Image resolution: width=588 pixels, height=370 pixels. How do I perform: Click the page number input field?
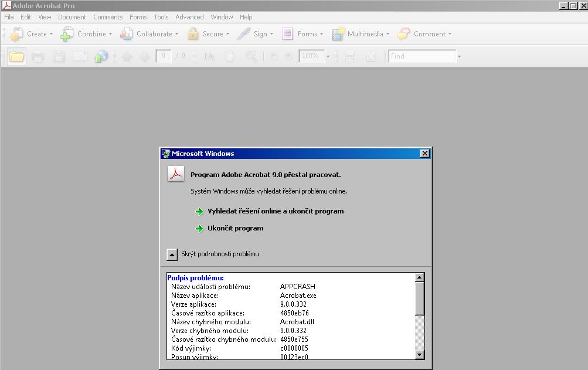click(164, 56)
